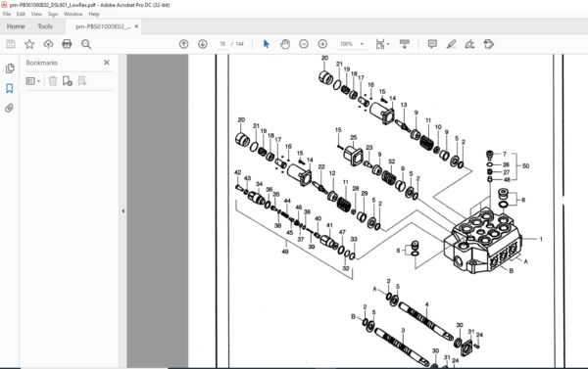Toggle the Bookmarks panel icon in the sidebar
The width and height of the screenshot is (588, 369).
pos(10,88)
